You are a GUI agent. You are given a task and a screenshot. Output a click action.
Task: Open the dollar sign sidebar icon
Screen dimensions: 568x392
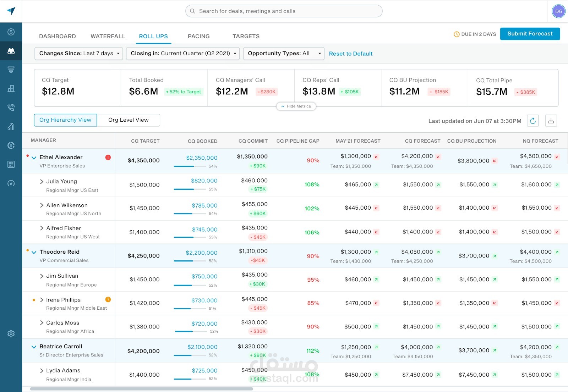(11, 32)
